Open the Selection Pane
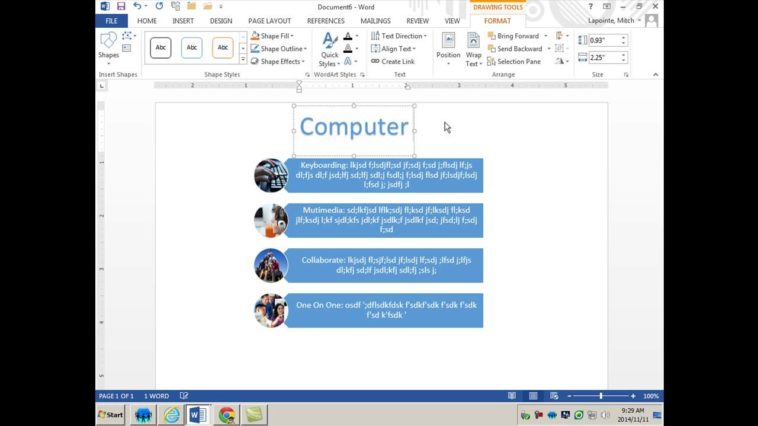 [518, 62]
